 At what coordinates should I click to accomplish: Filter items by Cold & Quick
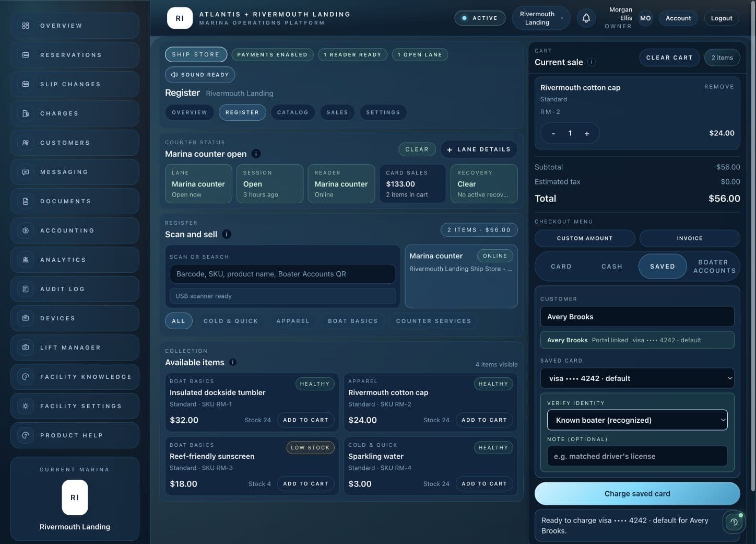coord(231,321)
